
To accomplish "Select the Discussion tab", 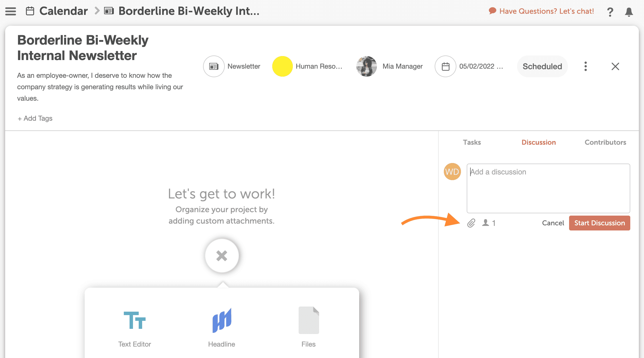I will point(538,142).
